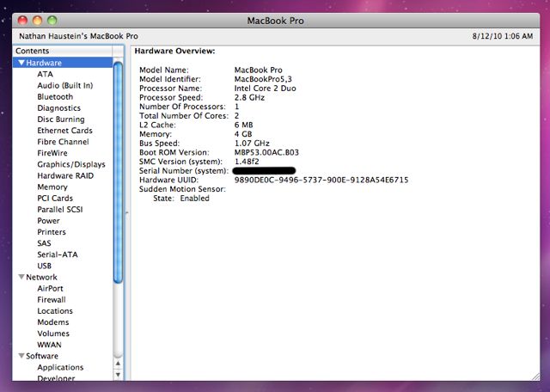Viewport: 550px width, 392px height.
Task: Select Printers in sidebar
Action: (x=52, y=232)
